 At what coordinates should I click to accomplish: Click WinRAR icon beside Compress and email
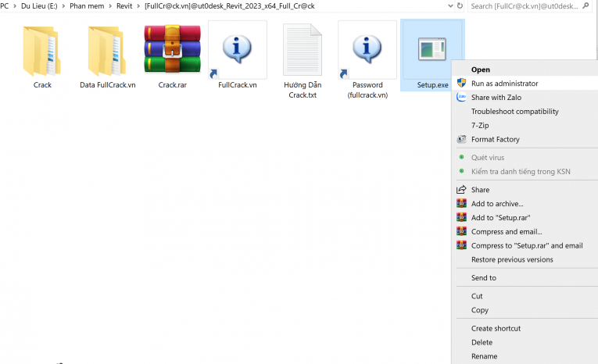[461, 231]
